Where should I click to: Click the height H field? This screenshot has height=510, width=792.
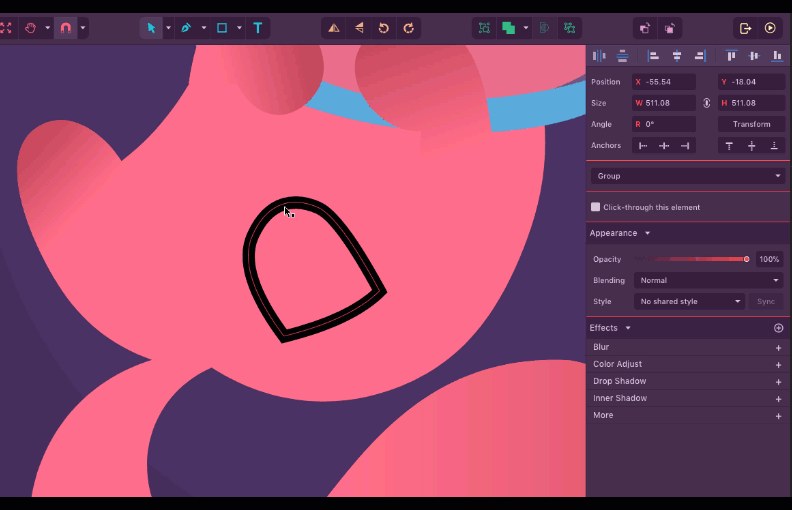[752, 103]
